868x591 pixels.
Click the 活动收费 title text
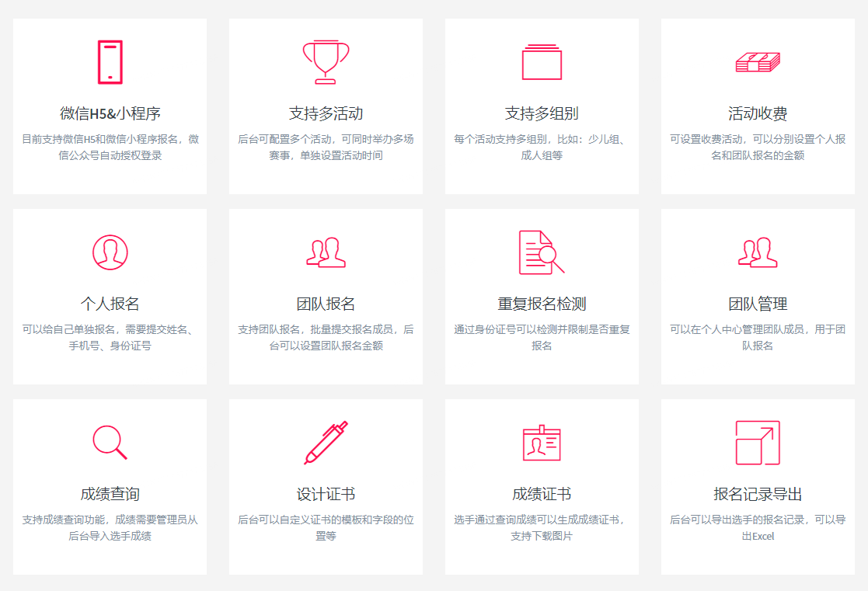click(758, 113)
